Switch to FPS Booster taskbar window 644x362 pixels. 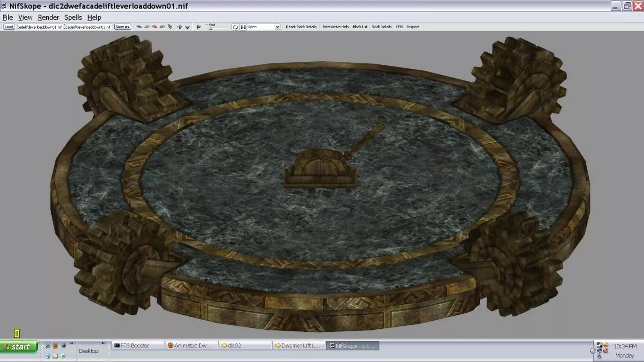[x=138, y=345]
